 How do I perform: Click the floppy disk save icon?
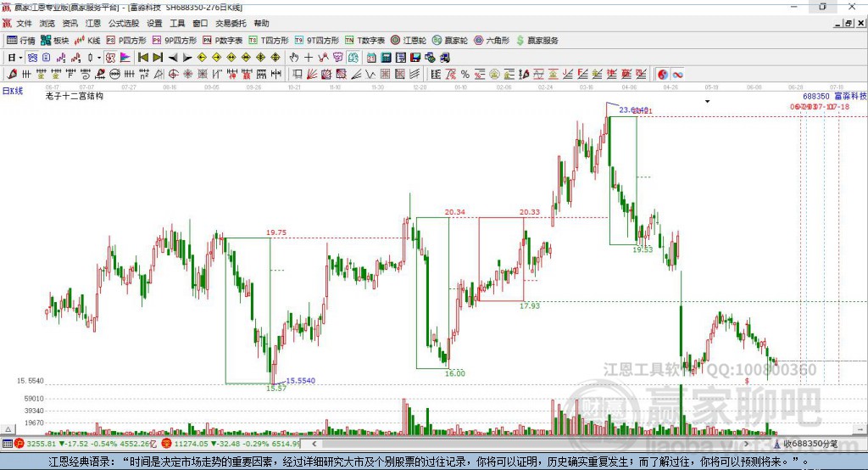415,58
